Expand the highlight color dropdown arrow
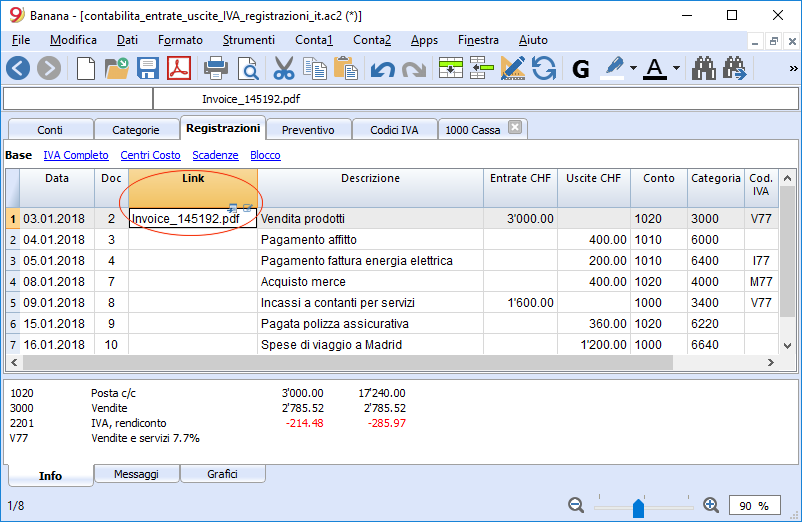Screen dimensions: 802x522 [x=633, y=68]
